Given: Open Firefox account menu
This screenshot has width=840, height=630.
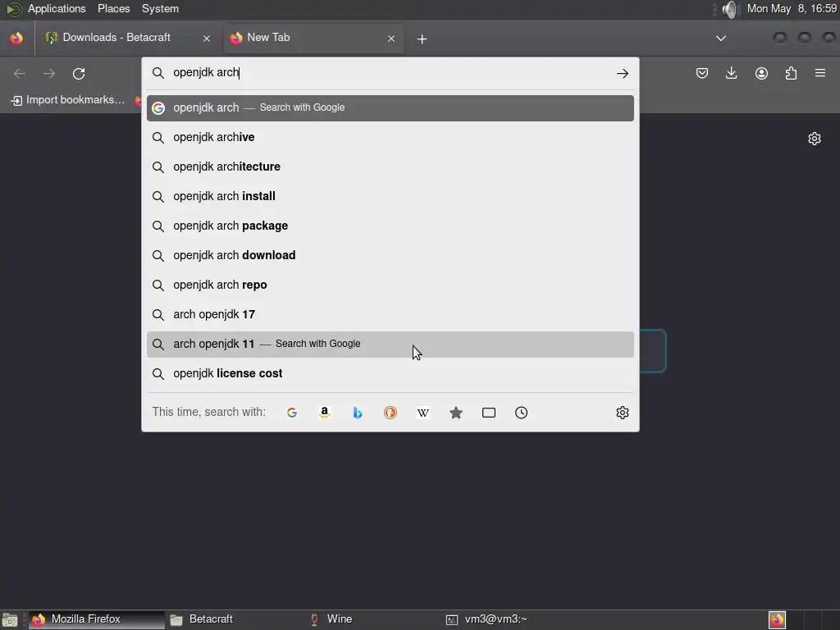Looking at the screenshot, I should coord(761,73).
